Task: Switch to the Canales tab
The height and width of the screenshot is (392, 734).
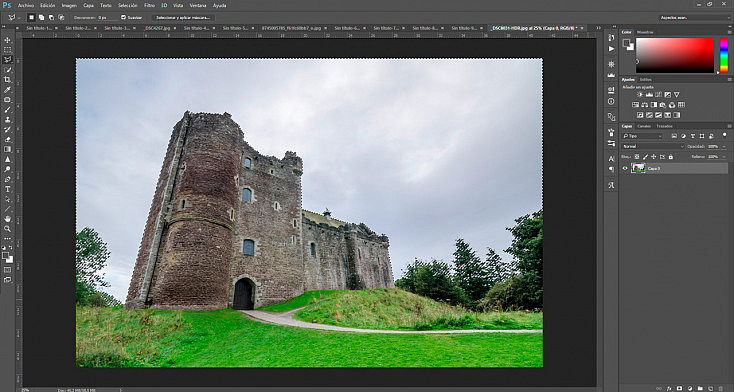Action: (x=644, y=126)
